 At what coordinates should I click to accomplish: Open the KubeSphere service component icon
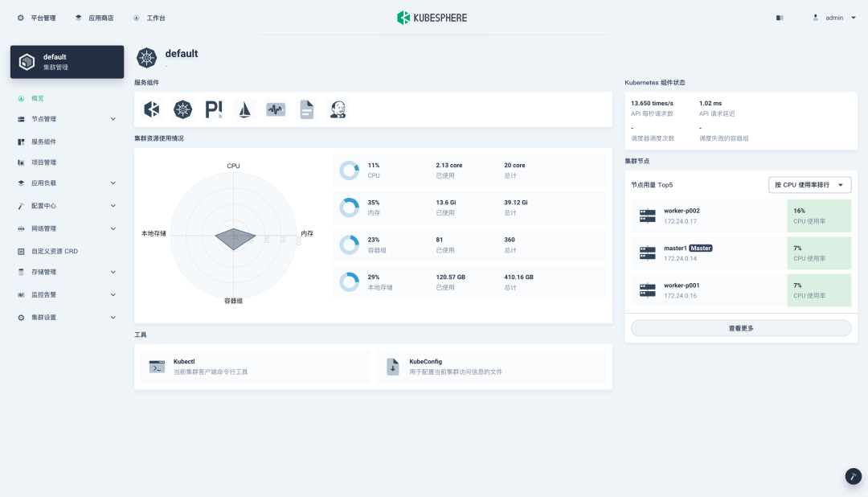152,109
